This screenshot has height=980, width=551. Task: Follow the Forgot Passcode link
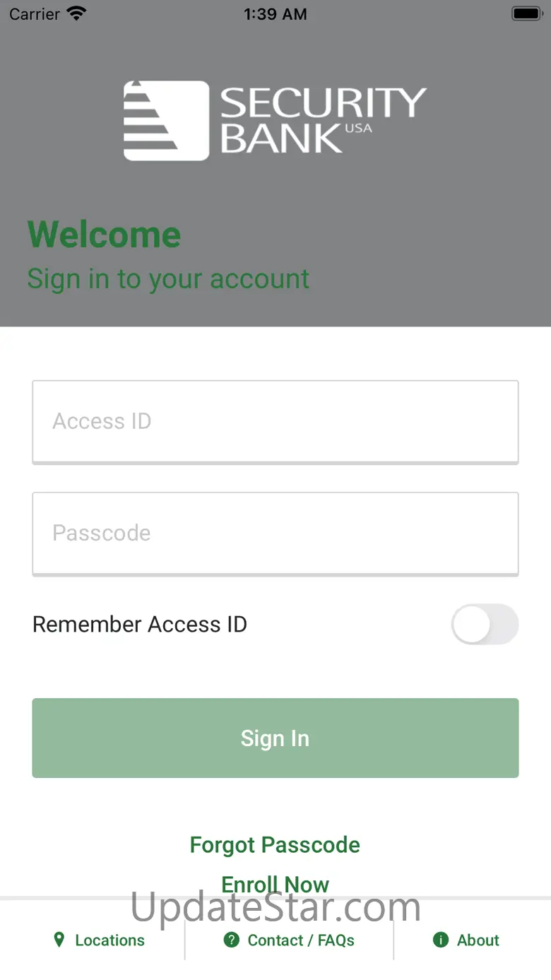275,845
